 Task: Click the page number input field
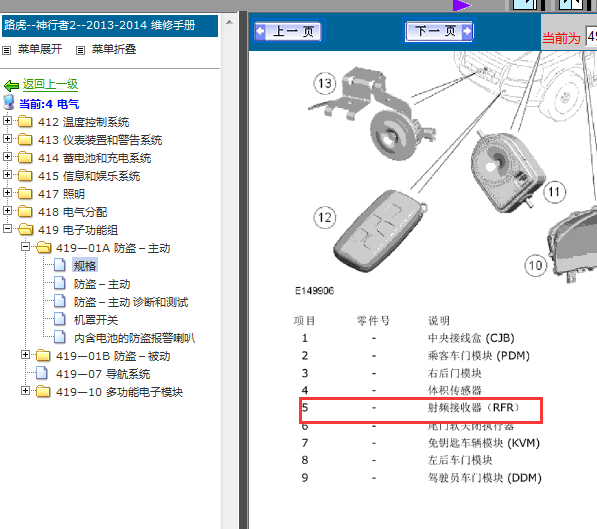pos(591,37)
